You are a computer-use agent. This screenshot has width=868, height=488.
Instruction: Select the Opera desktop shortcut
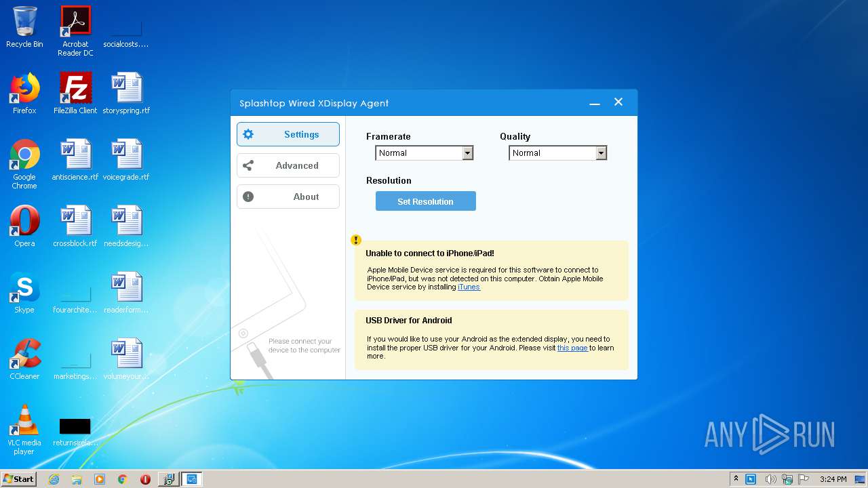click(x=24, y=226)
